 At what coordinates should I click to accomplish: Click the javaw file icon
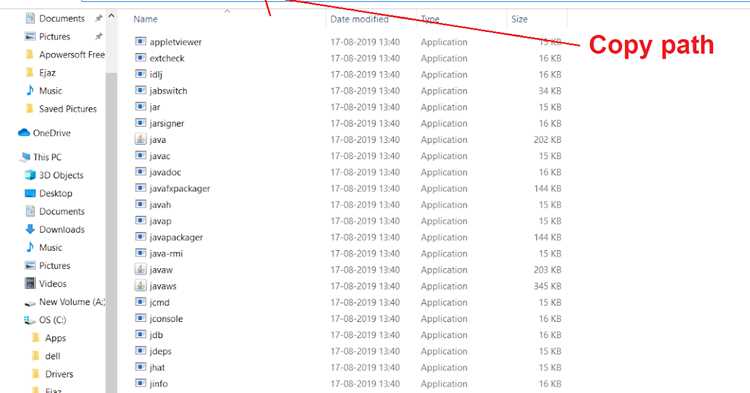coord(140,270)
